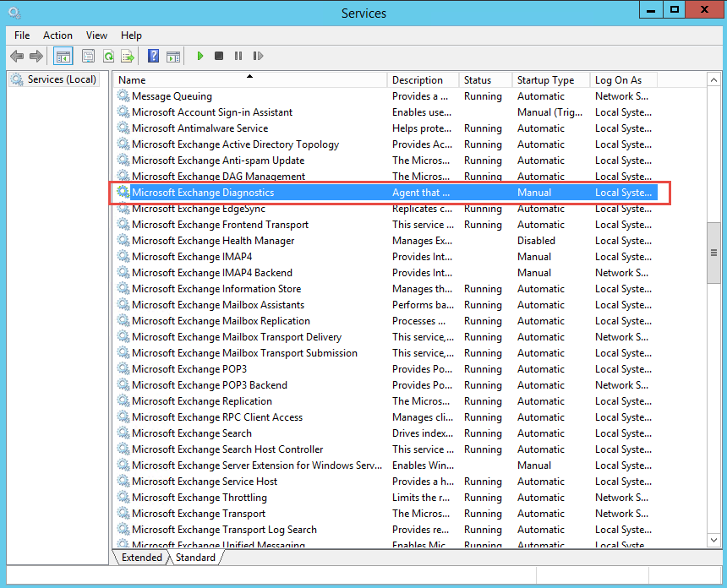Open the Action menu

(x=57, y=35)
